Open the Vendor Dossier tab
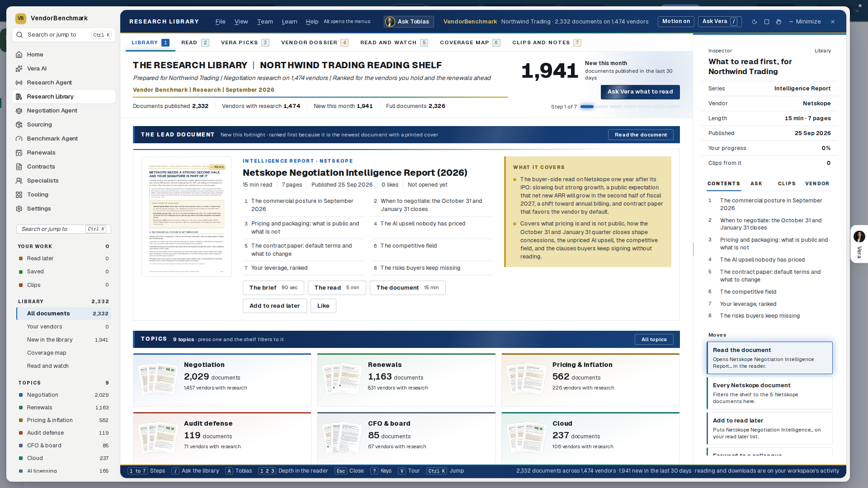This screenshot has width=868, height=488. (315, 42)
